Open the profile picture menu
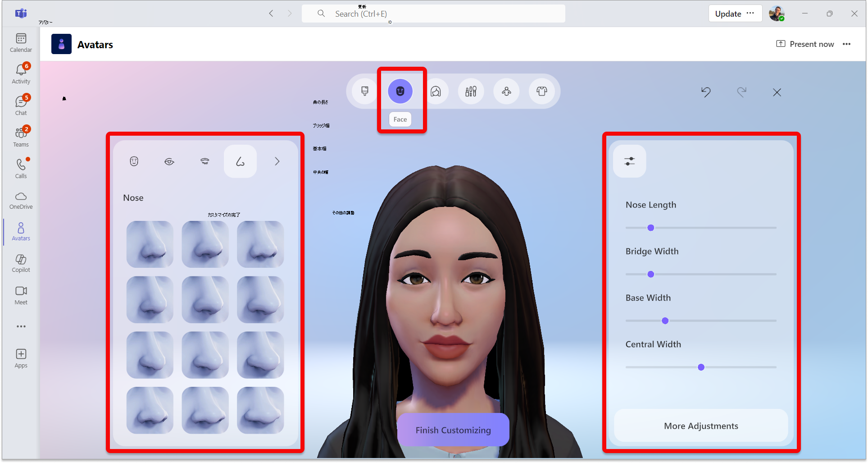Image resolution: width=868 pixels, height=463 pixels. [777, 14]
